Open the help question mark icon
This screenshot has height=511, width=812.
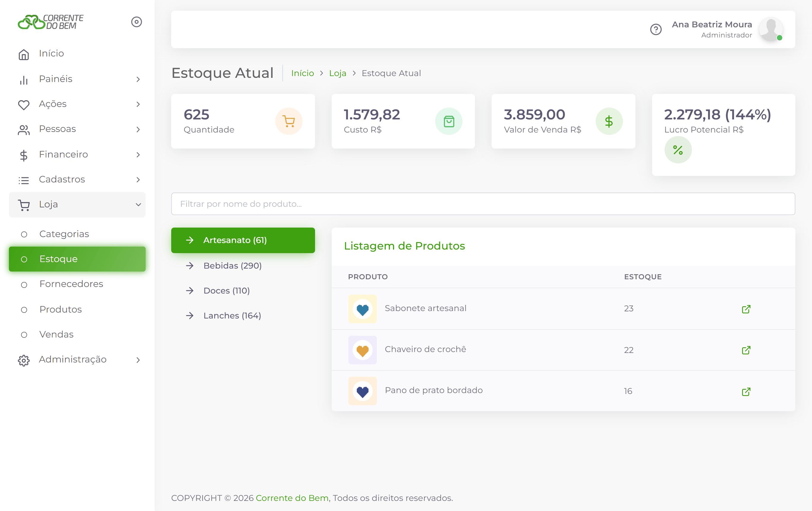[x=656, y=29]
